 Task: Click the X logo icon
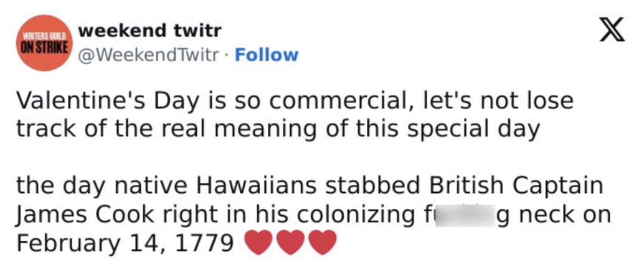pos(611,30)
